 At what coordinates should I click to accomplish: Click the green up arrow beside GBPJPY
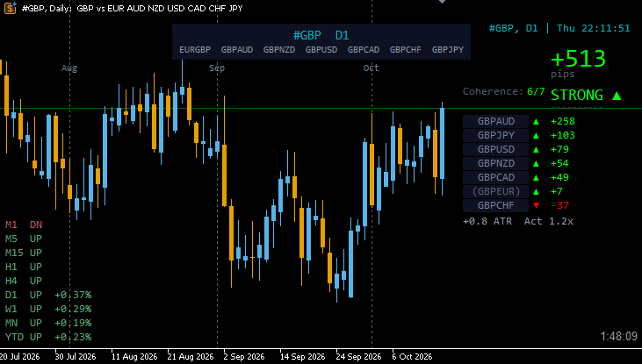(x=536, y=135)
